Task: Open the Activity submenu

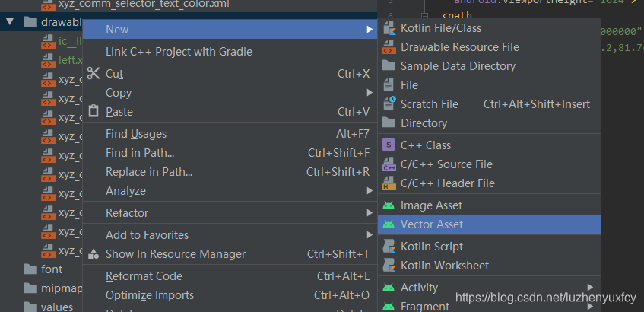Action: pos(420,288)
